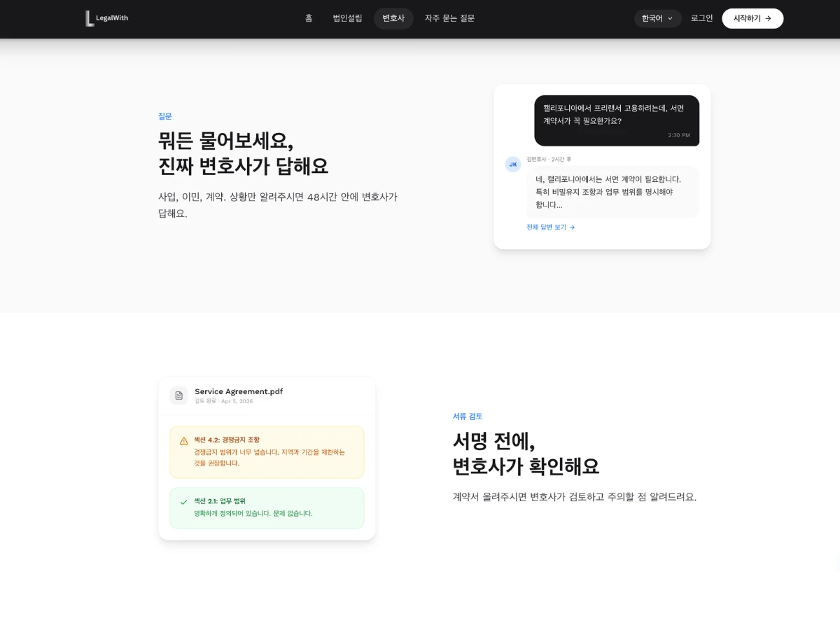The width and height of the screenshot is (840, 630).
Task: Click the 2:30 PM timestamp in chat
Action: click(679, 135)
